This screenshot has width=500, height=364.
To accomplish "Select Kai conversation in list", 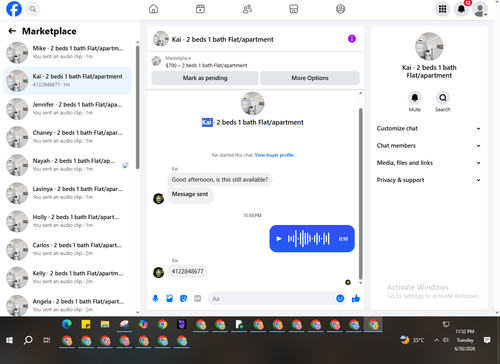I will click(x=67, y=81).
